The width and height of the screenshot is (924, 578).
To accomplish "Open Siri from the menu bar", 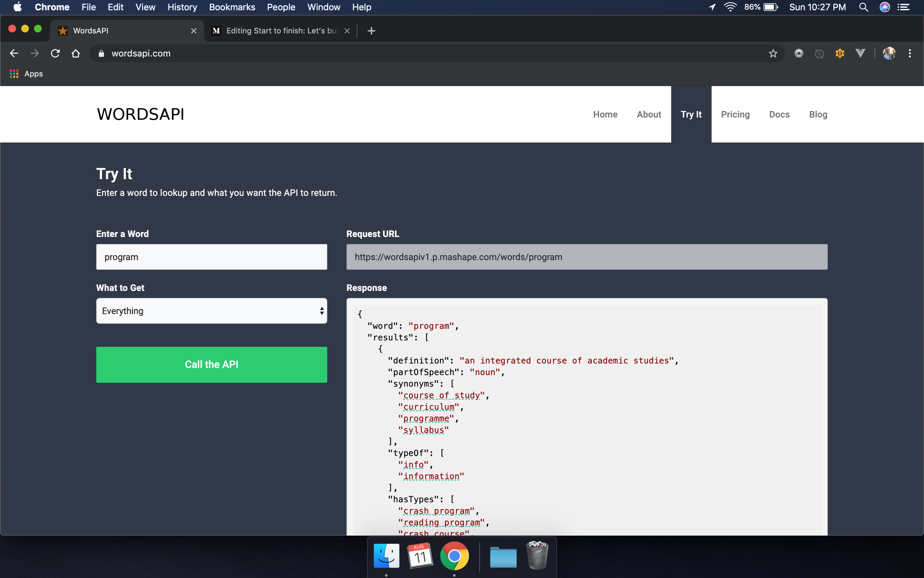I will tap(885, 7).
